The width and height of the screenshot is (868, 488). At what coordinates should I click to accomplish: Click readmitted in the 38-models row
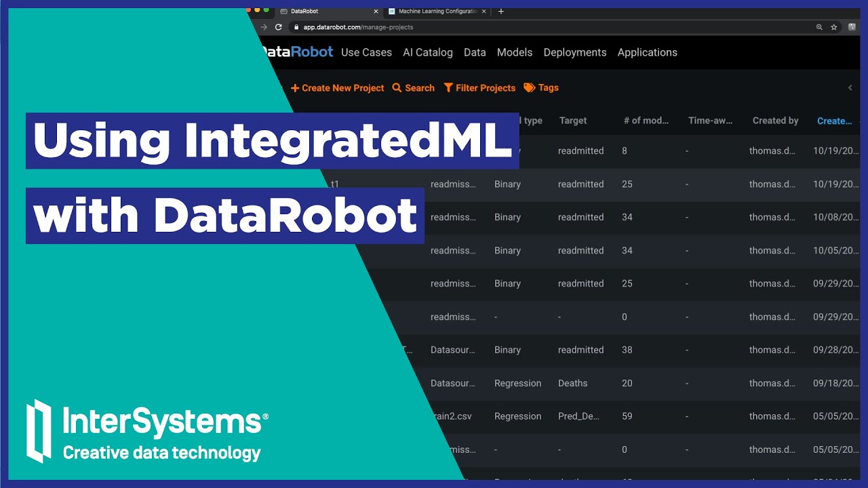click(x=580, y=350)
